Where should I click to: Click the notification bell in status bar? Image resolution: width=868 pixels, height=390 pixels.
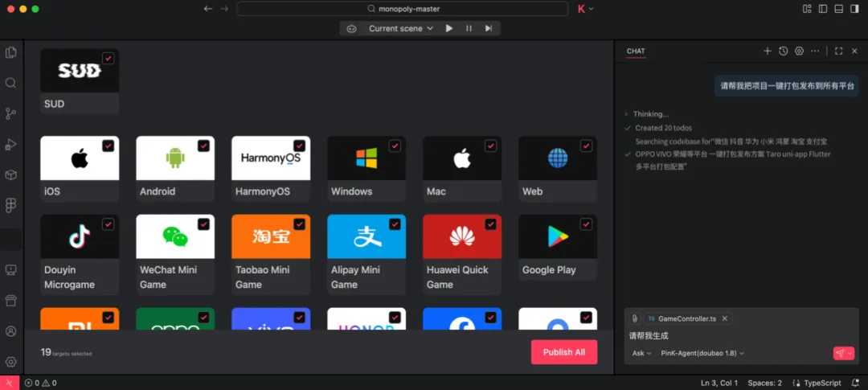pyautogui.click(x=854, y=383)
